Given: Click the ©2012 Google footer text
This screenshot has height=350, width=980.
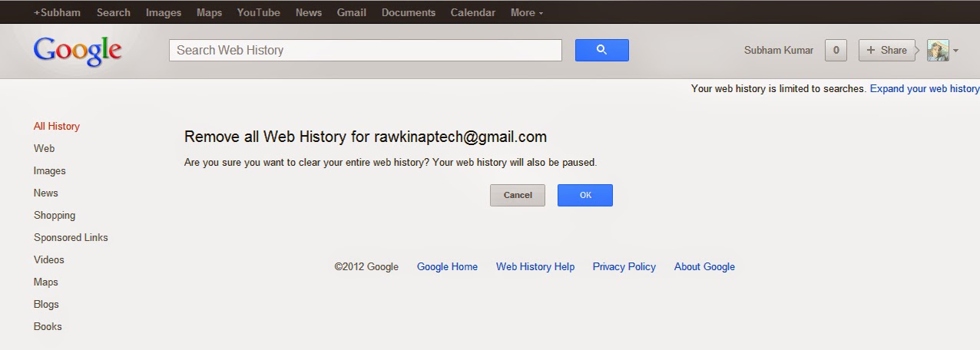Looking at the screenshot, I should click(366, 266).
